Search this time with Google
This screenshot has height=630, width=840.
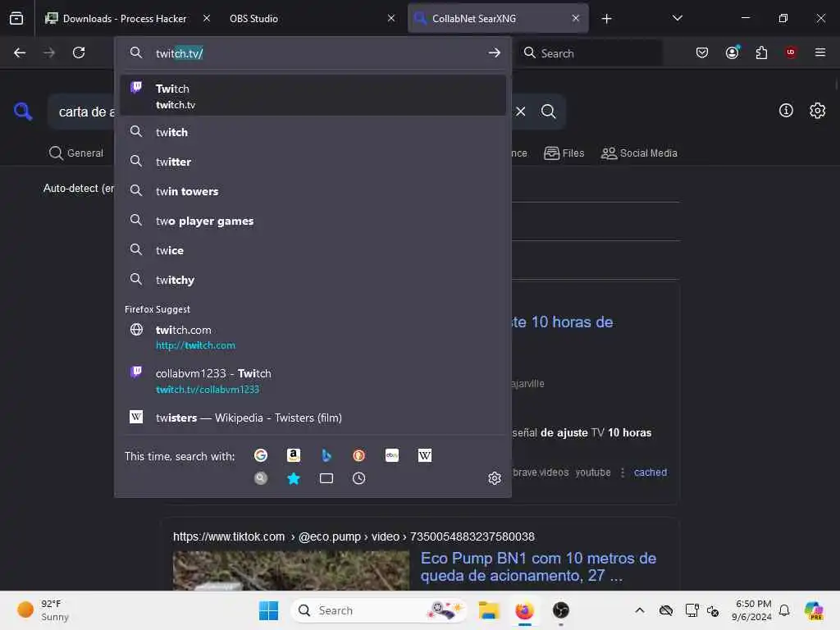261,455
